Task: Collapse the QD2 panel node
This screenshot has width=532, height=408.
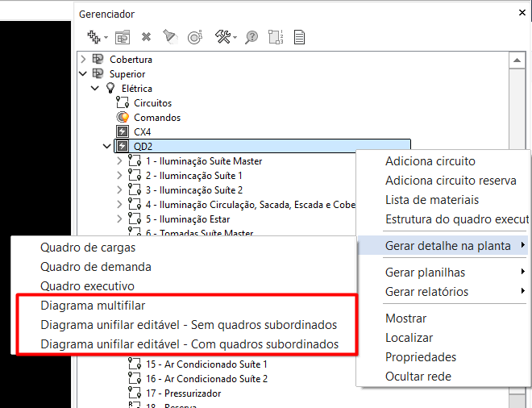Action: click(107, 146)
